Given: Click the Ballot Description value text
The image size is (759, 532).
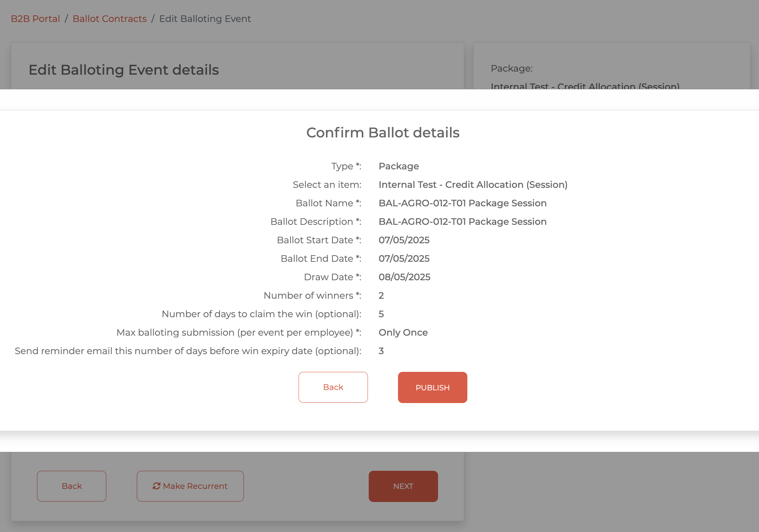Looking at the screenshot, I should coord(462,222).
